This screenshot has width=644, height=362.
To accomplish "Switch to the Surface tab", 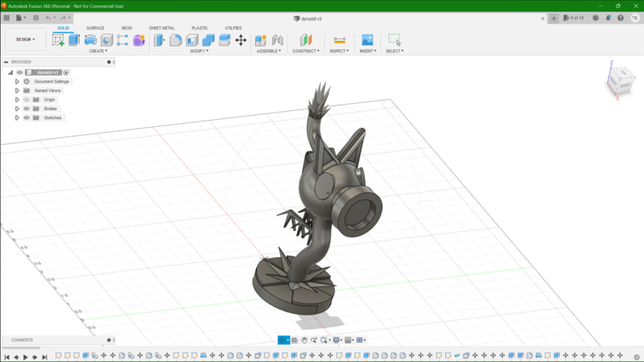I will (x=95, y=28).
